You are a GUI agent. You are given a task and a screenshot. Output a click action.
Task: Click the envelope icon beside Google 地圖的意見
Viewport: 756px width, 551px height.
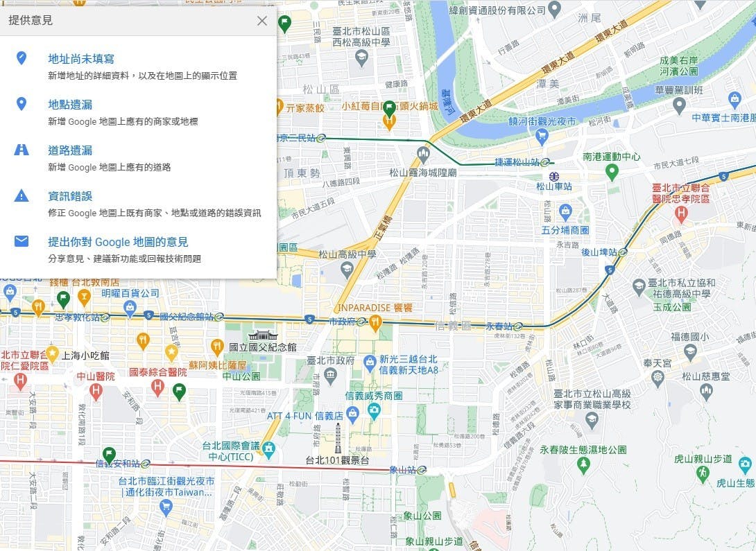pyautogui.click(x=22, y=240)
